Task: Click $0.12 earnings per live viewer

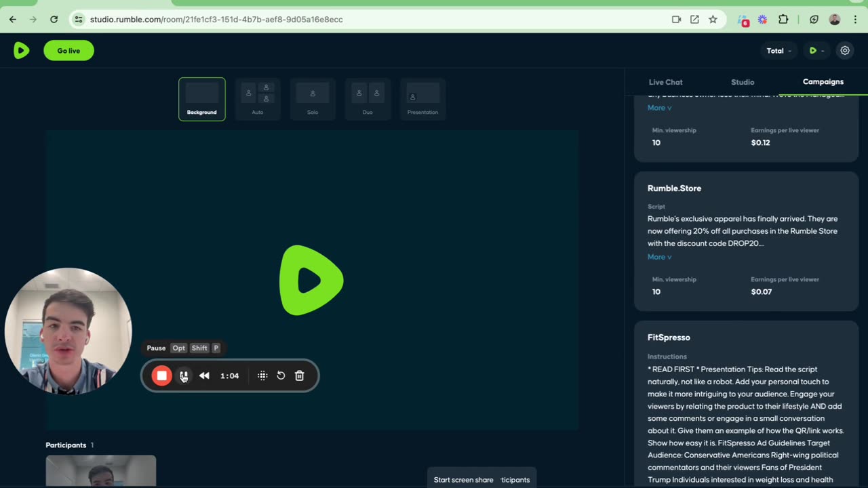Action: tap(760, 142)
